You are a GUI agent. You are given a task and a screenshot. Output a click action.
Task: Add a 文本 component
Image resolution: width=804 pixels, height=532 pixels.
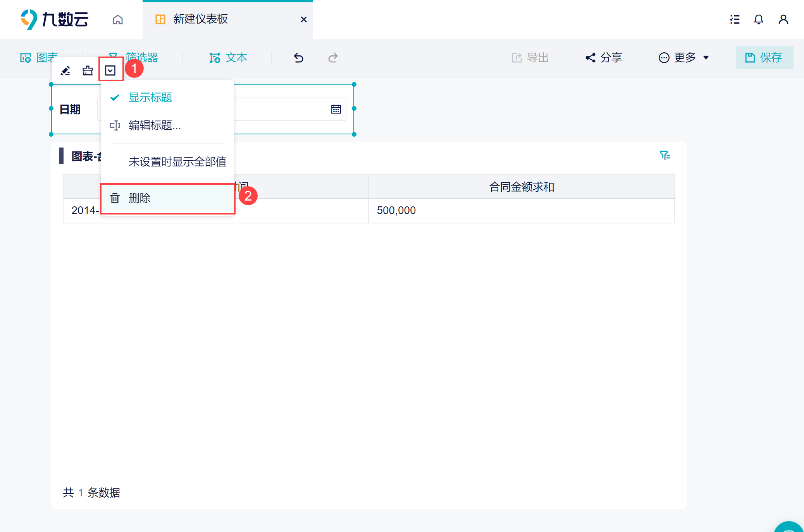click(x=228, y=58)
